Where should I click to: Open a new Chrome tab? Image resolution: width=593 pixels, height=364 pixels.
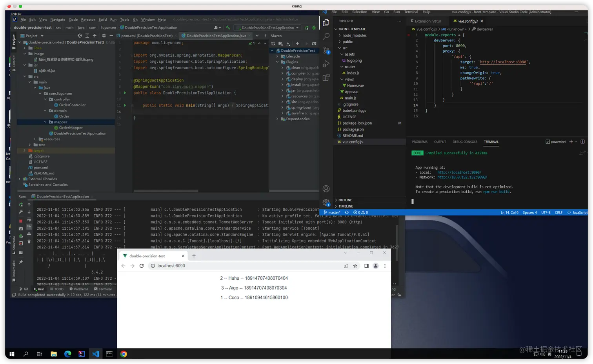[x=194, y=256]
